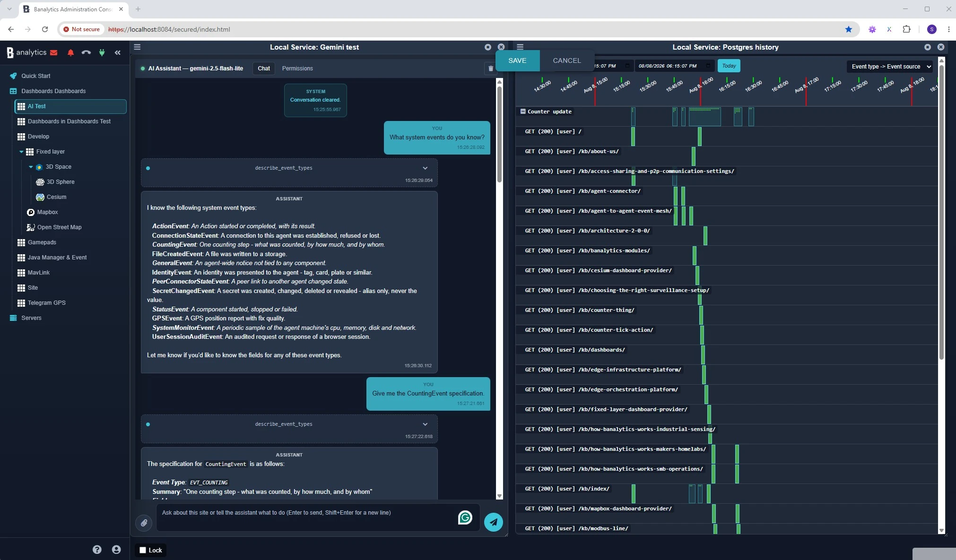Bookmark page with star icon

(849, 29)
